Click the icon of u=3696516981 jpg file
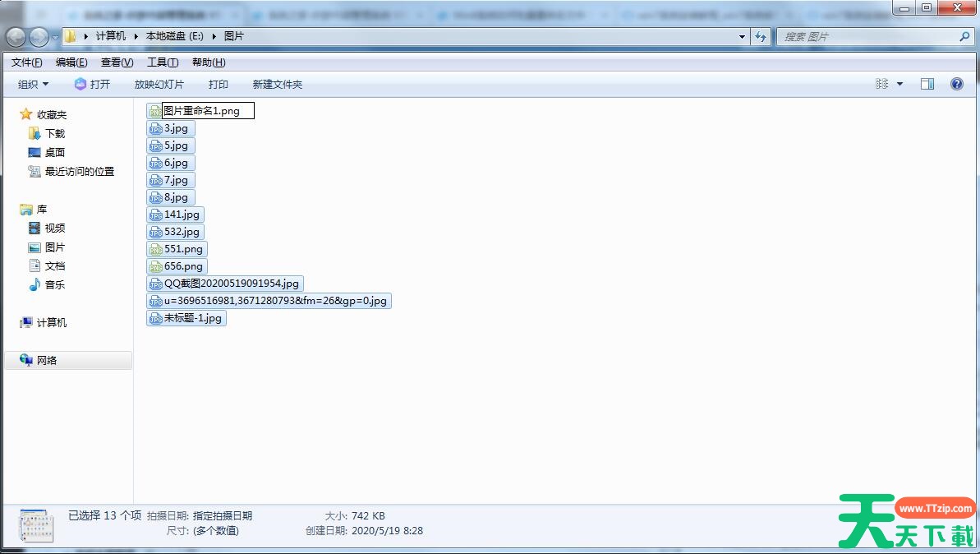 pos(155,301)
